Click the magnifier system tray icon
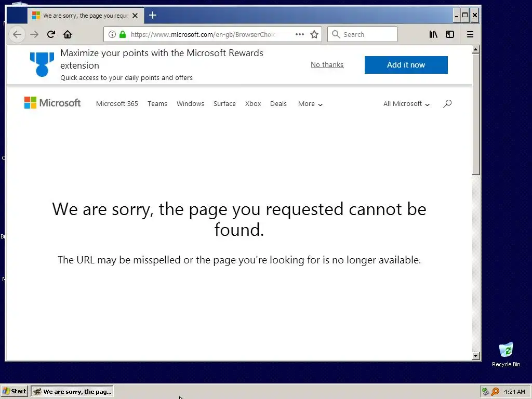 pos(495,392)
